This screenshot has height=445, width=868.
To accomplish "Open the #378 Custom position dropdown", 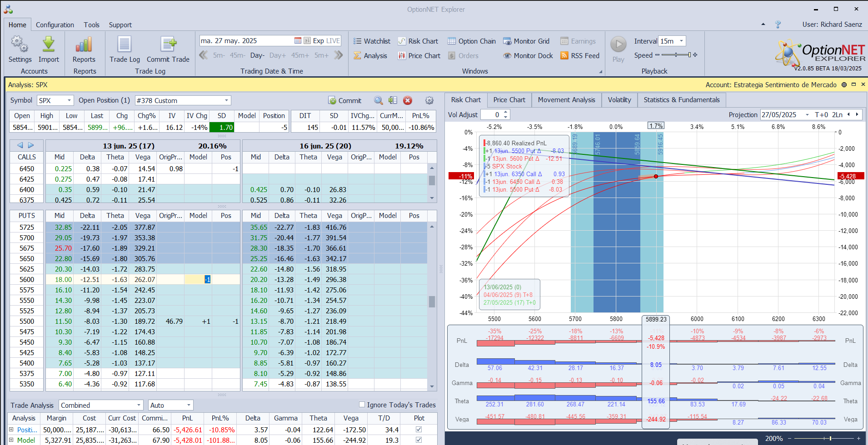I will point(226,100).
